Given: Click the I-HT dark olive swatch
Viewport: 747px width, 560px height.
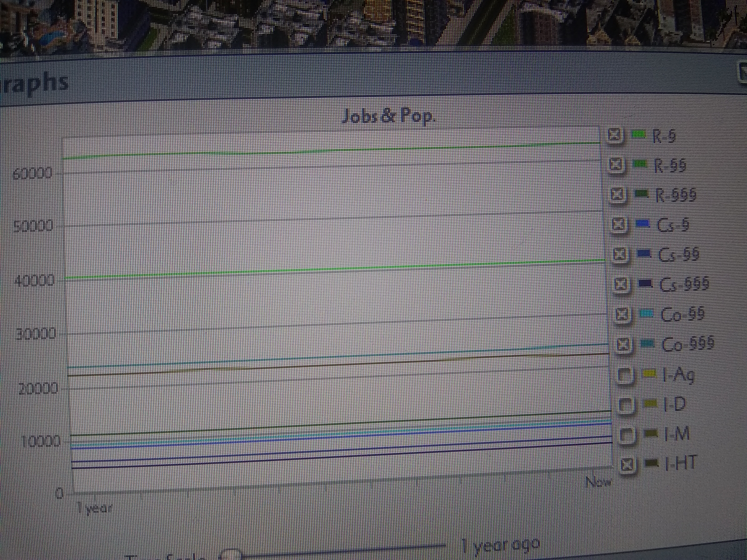Looking at the screenshot, I should tap(651, 463).
